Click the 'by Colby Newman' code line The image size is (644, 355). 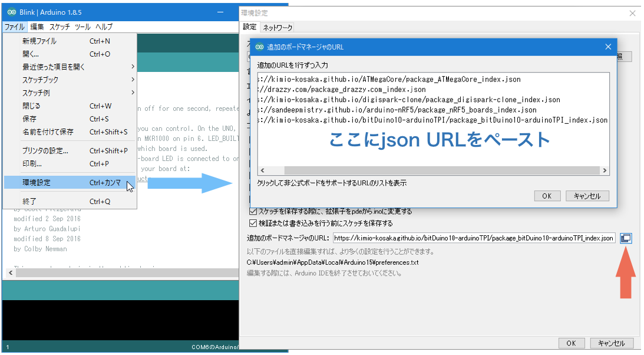(40, 249)
